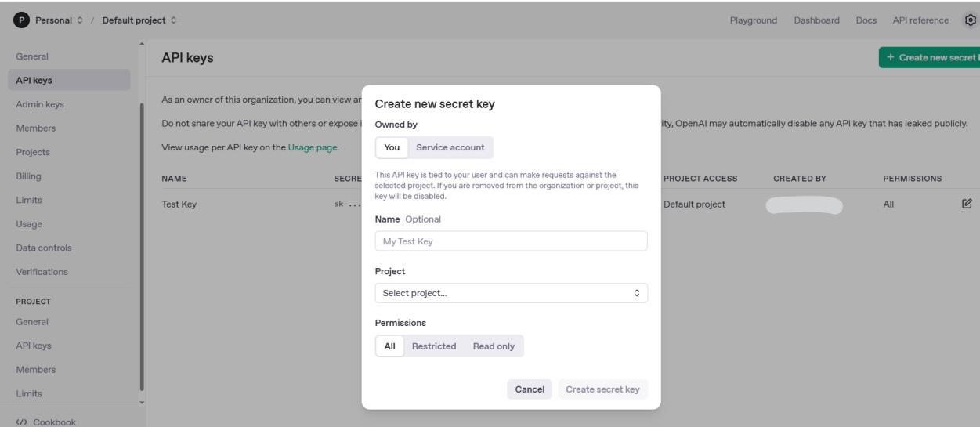Open Members under PROJECT section
Screen dimensions: 980x427
(x=69, y=370)
